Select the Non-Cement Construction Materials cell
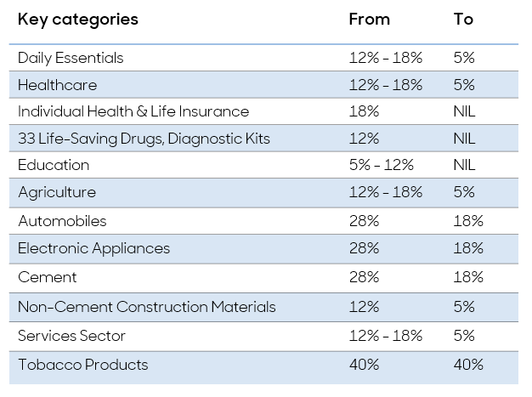This screenshot has height=397, width=532. click(147, 306)
